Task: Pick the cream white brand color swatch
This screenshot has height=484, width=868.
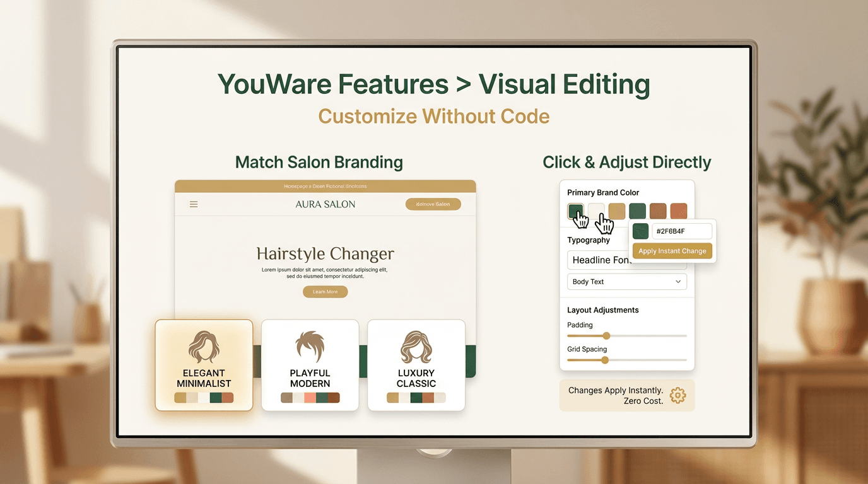Action: click(596, 211)
